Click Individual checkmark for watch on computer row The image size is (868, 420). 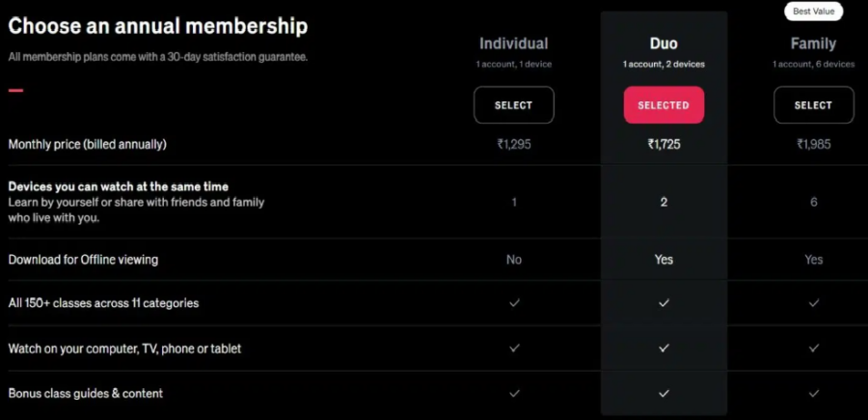tap(514, 349)
